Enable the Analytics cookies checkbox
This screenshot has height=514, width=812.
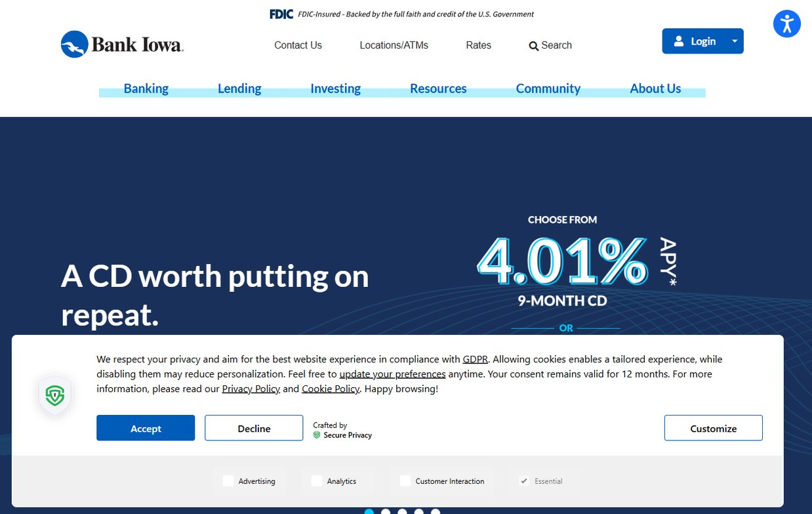pyautogui.click(x=317, y=481)
